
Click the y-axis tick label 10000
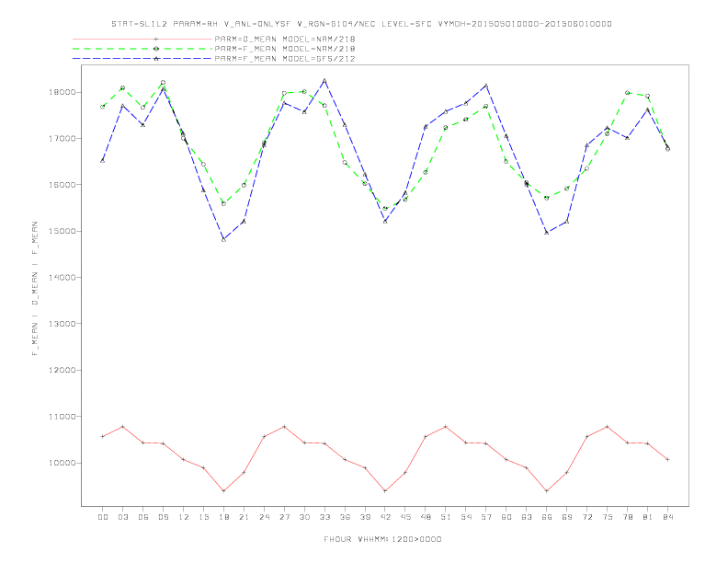pyautogui.click(x=63, y=463)
